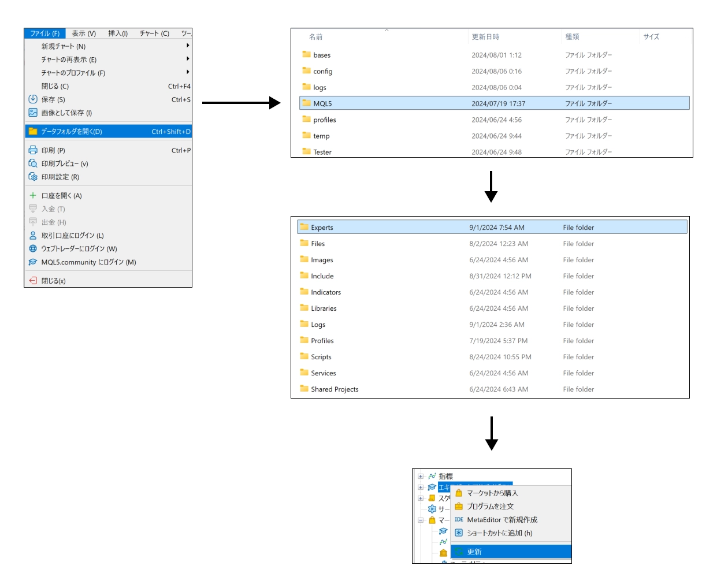Select the Libraries folder
Screen dimensions: 717x588
492,308
